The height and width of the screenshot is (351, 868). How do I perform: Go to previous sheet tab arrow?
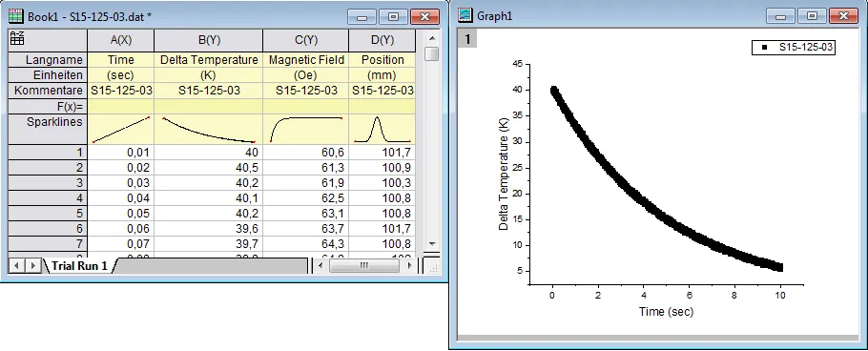point(16,266)
